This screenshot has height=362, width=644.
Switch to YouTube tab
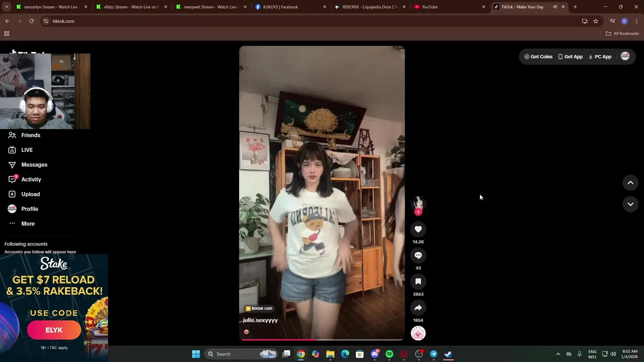pos(450,7)
